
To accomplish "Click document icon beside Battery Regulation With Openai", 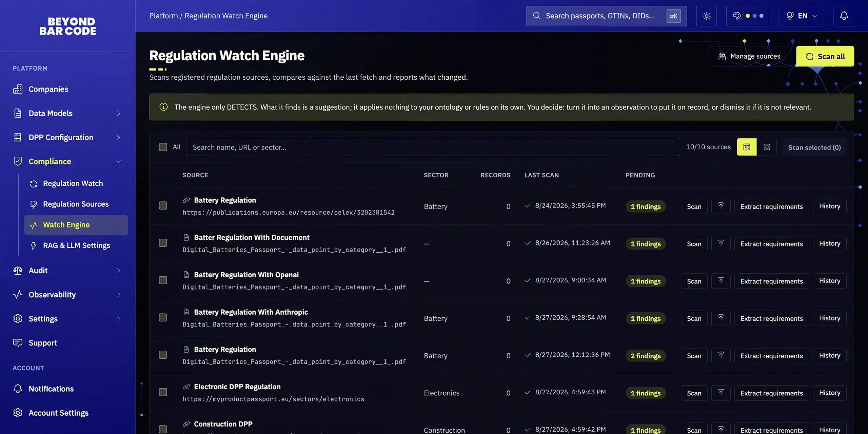I will (x=186, y=275).
